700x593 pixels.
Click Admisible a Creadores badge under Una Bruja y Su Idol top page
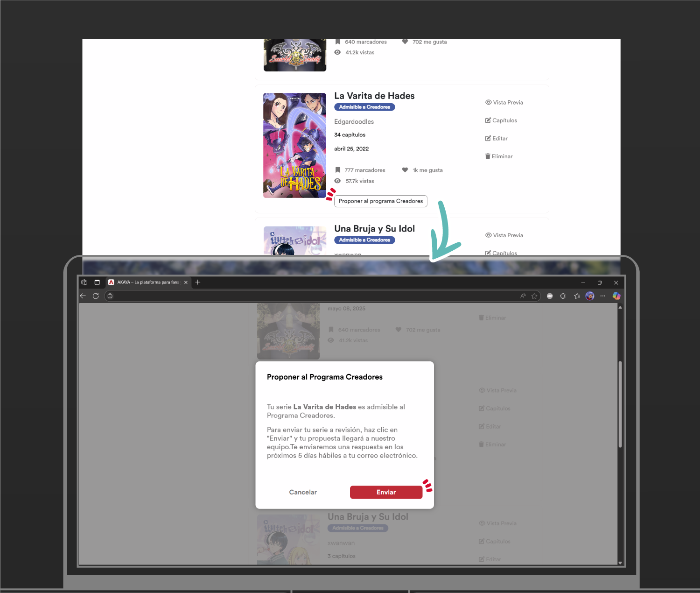(x=364, y=240)
